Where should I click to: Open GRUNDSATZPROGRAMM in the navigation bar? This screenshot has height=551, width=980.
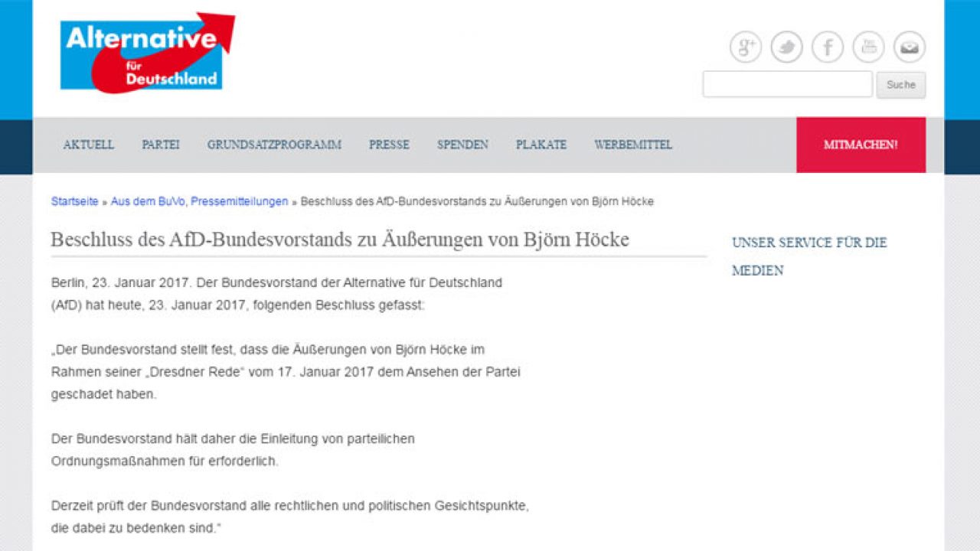274,145
